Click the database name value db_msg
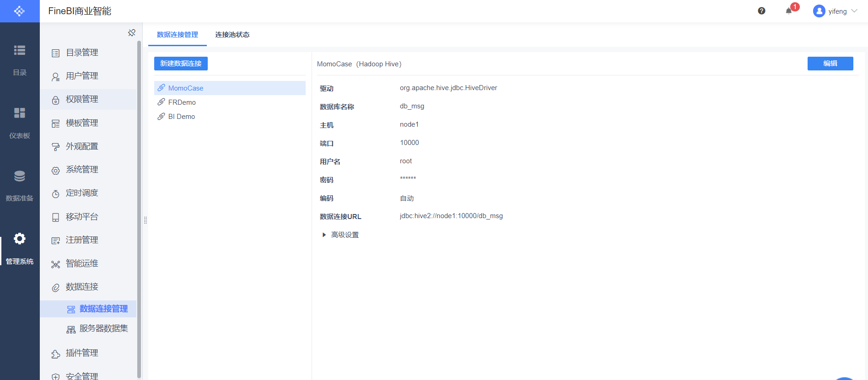This screenshot has height=380, width=868. [412, 106]
